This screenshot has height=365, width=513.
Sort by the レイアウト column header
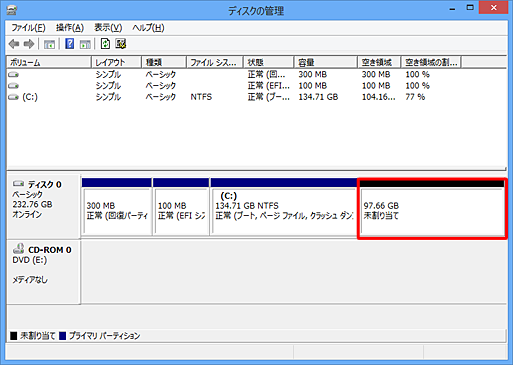coord(116,62)
